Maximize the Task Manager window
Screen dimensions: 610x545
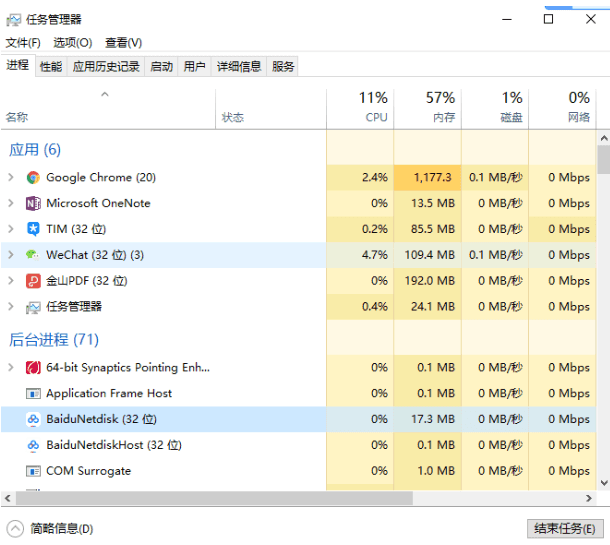click(548, 19)
